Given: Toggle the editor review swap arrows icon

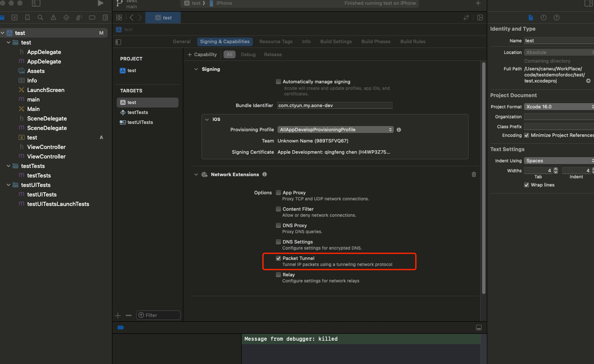Looking at the screenshot, I should (466, 18).
